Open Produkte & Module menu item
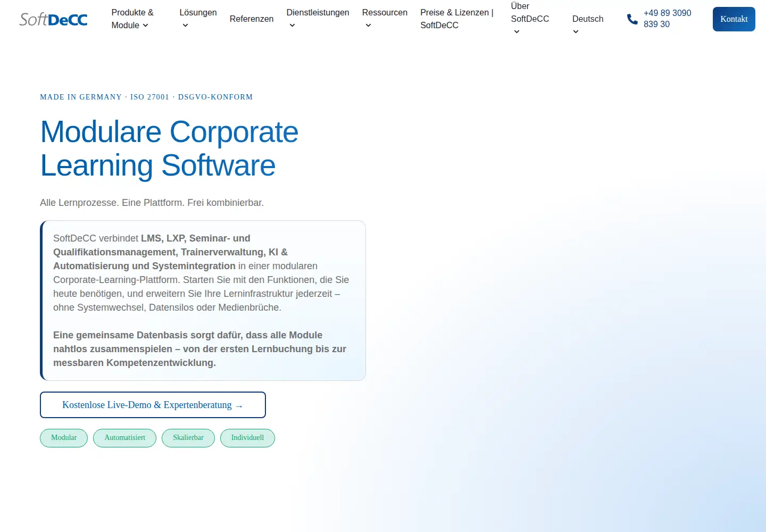The width and height of the screenshot is (766, 532). point(132,19)
